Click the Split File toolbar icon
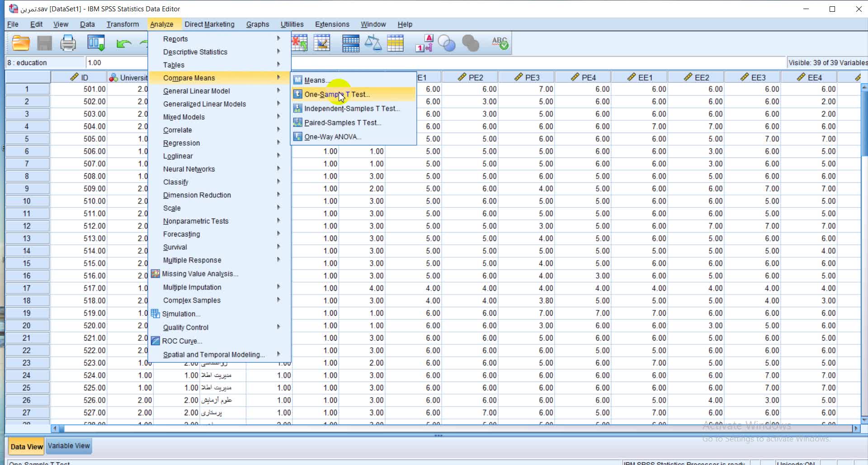 coord(350,43)
